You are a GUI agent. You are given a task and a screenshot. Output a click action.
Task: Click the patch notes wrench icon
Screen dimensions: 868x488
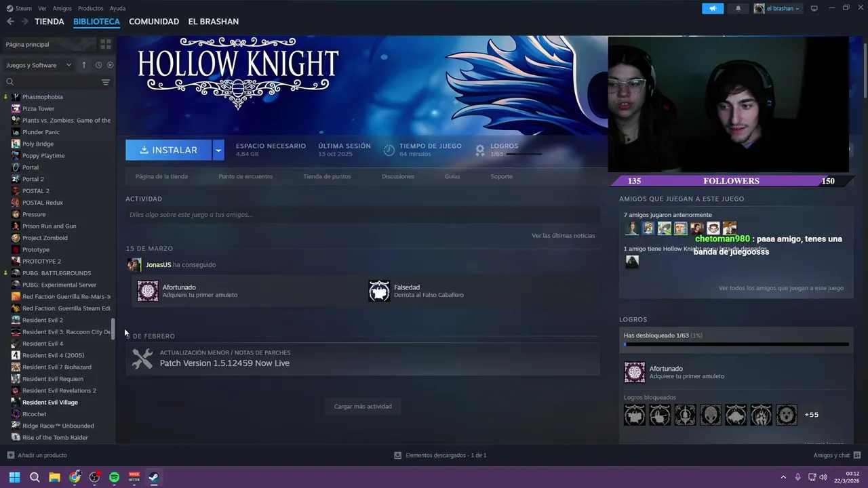tap(142, 358)
